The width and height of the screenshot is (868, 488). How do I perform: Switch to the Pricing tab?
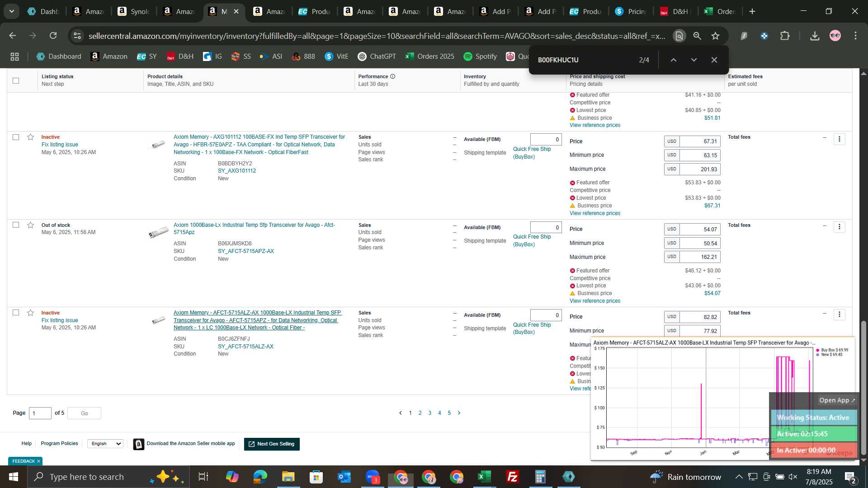(x=631, y=11)
